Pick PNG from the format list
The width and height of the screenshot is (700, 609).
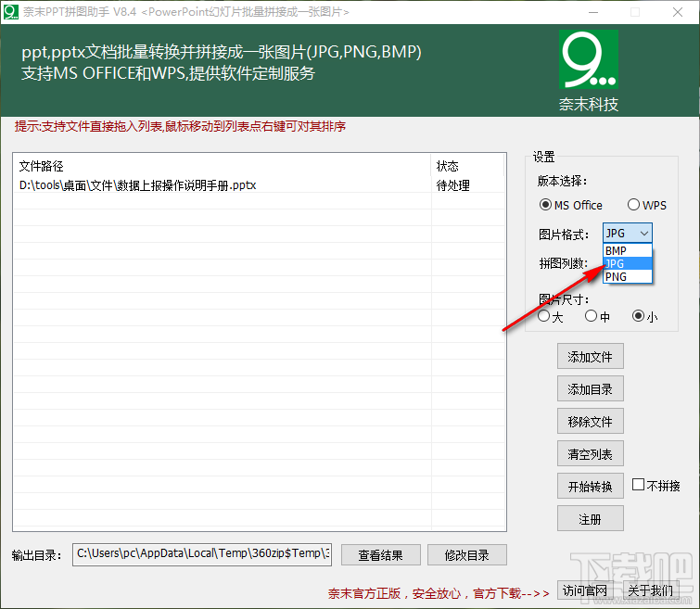(628, 277)
